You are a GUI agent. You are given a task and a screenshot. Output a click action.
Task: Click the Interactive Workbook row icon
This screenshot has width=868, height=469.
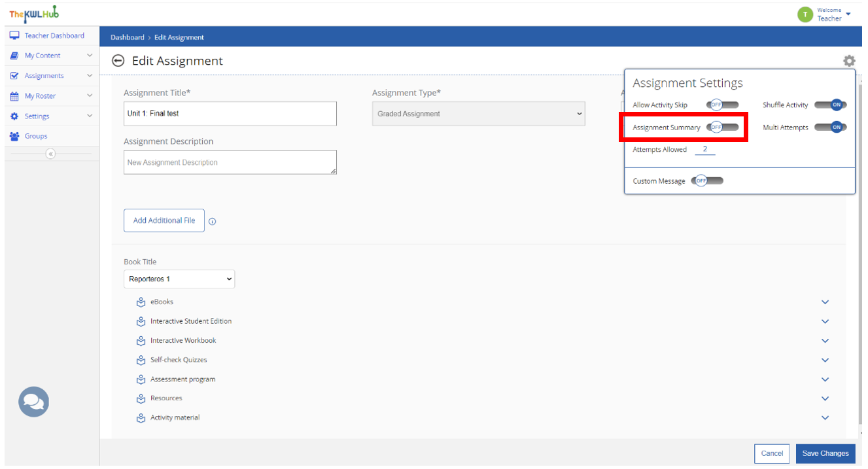click(x=141, y=341)
